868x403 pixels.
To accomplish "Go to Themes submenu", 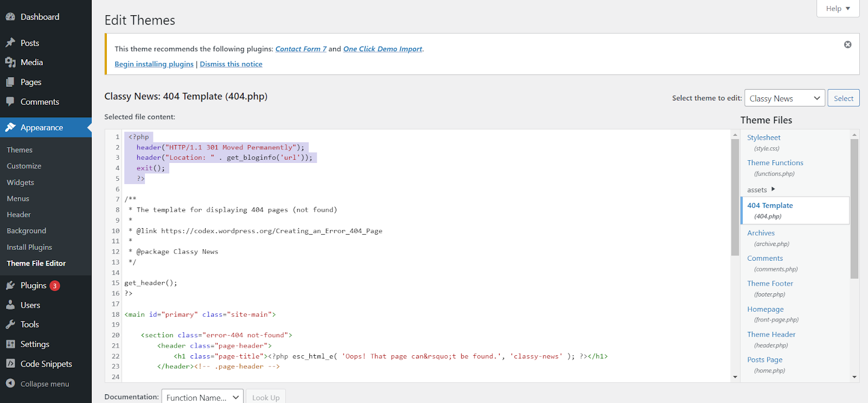I will 20,150.
